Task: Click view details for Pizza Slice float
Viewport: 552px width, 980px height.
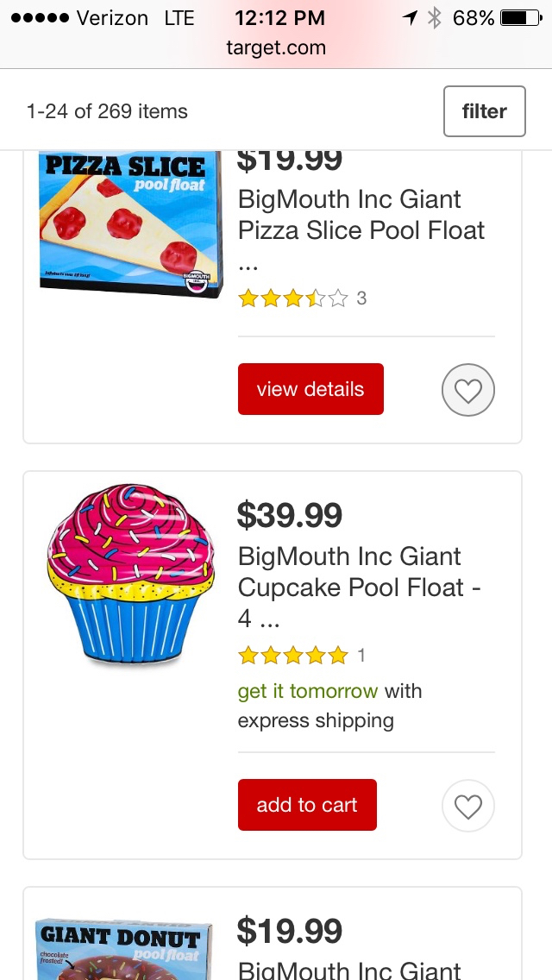Action: tap(310, 389)
